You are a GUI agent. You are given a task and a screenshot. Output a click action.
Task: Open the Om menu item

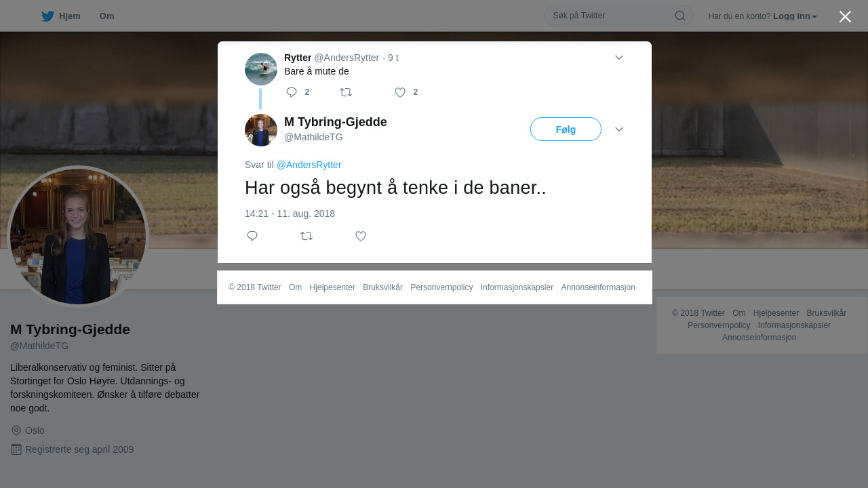106,16
